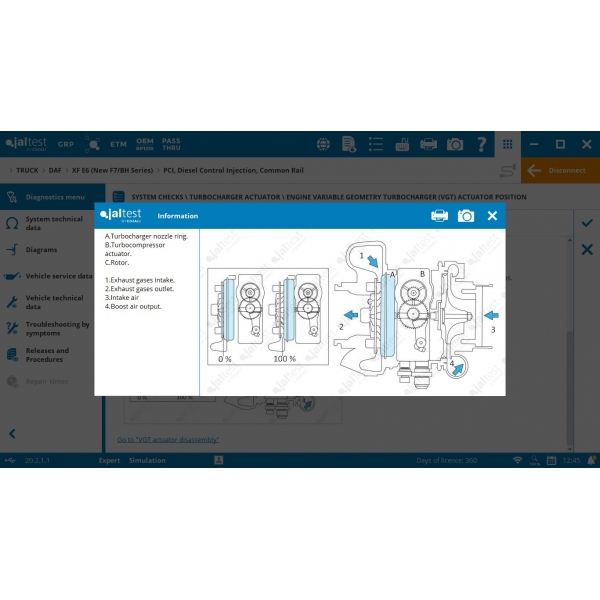Open Diagrams in the sidebar
The image size is (600, 600).
(41, 250)
